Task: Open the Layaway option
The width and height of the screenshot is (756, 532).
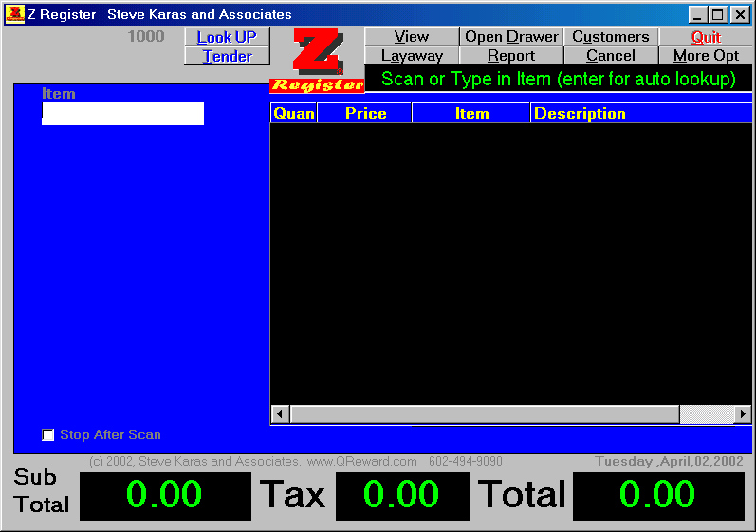Action: pyautogui.click(x=412, y=55)
